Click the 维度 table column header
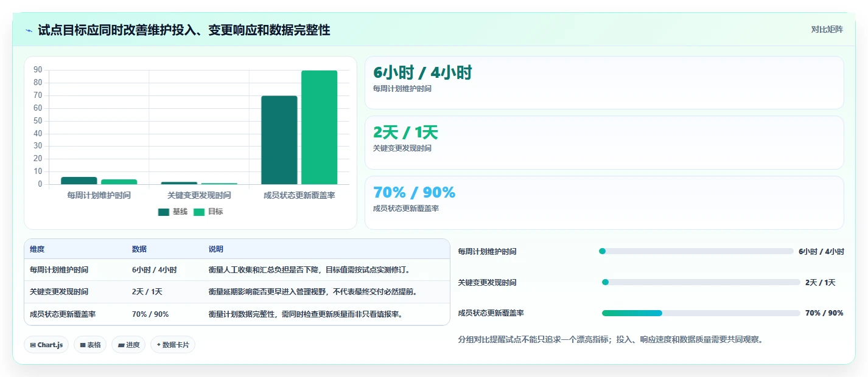Image resolution: width=868 pixels, height=377 pixels. (x=37, y=249)
